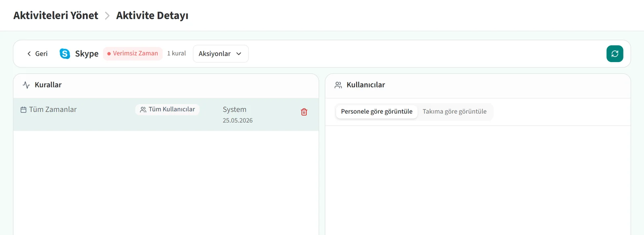The image size is (644, 235).
Task: Click the breadcrumb chevron separator
Action: pyautogui.click(x=107, y=16)
